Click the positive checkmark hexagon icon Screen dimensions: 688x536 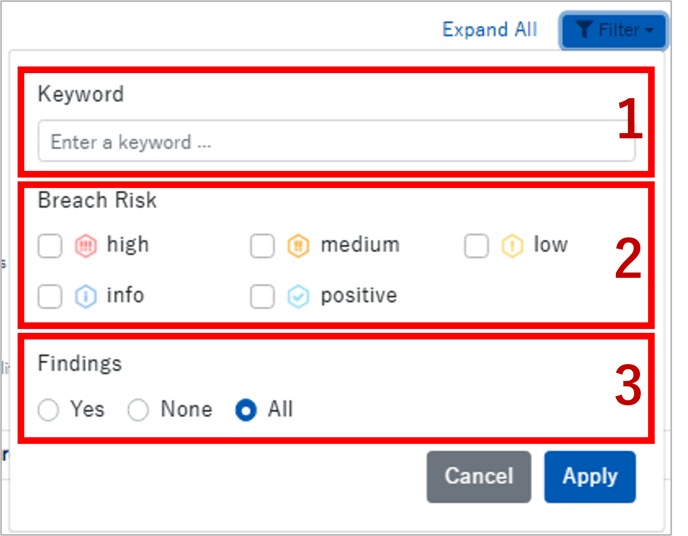point(299,296)
